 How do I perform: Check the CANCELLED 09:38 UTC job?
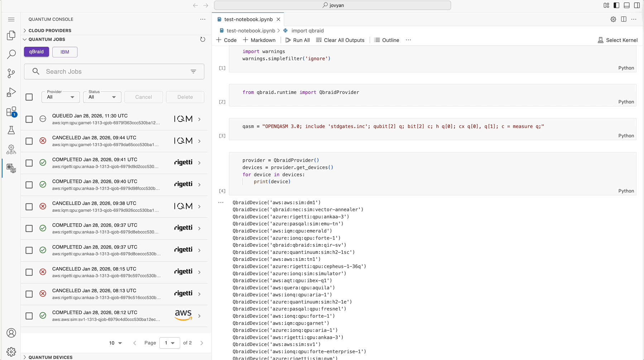click(29, 207)
